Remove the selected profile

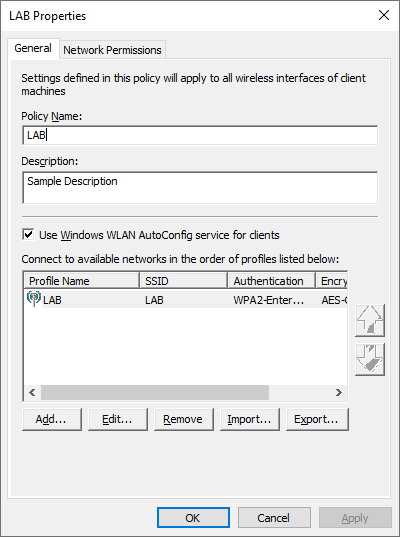(x=184, y=419)
